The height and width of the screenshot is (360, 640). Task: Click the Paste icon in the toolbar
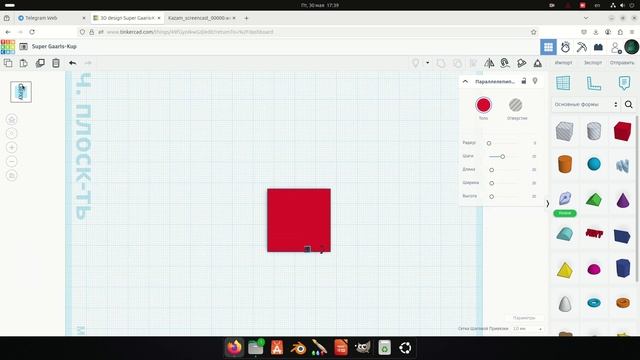point(24,63)
